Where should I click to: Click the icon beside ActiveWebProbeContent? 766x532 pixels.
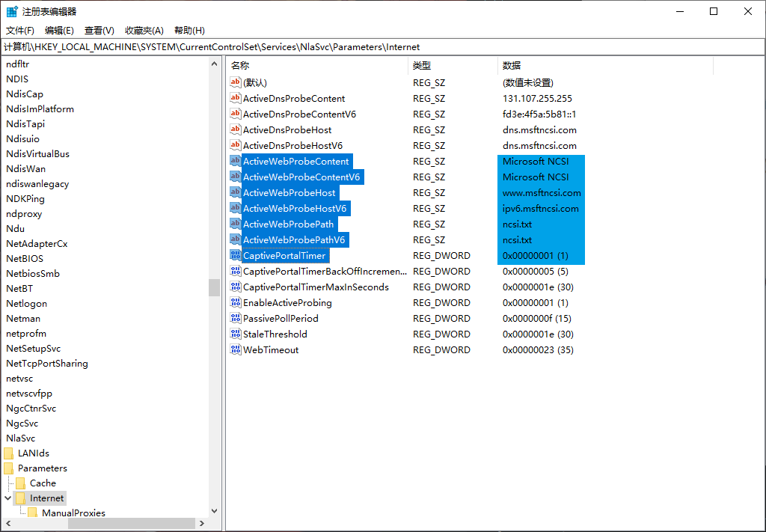[x=236, y=161]
